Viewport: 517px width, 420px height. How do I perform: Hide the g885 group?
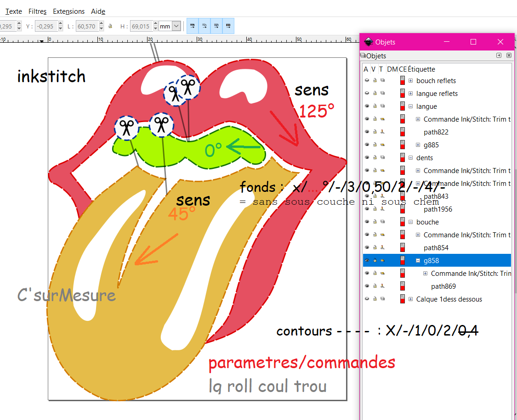point(367,145)
